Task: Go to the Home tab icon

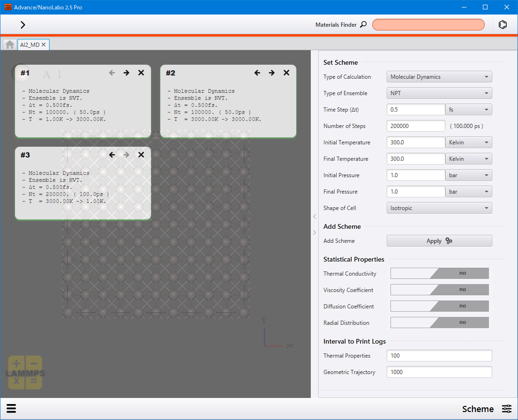Action: pos(9,45)
